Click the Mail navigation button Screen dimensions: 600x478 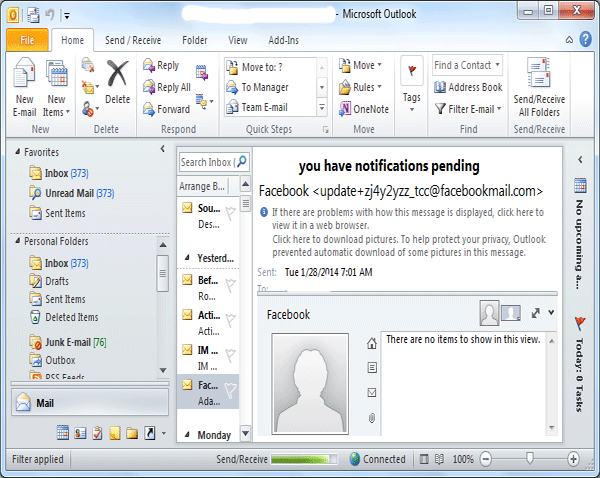pos(90,403)
